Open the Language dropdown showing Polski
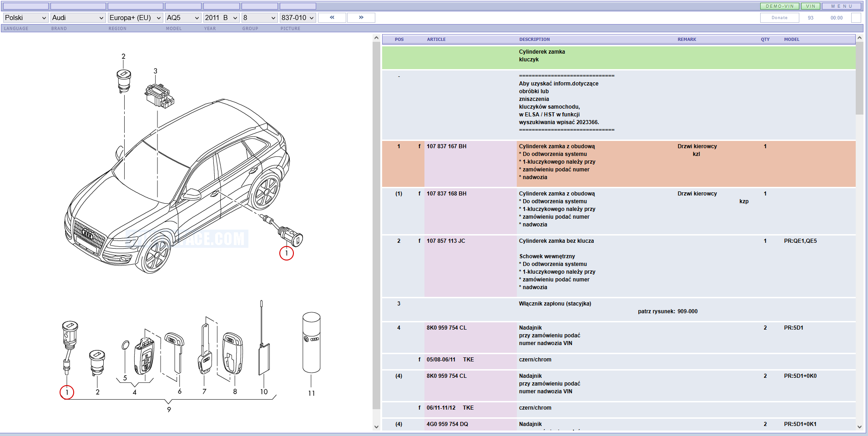The image size is (868, 436). tap(25, 18)
